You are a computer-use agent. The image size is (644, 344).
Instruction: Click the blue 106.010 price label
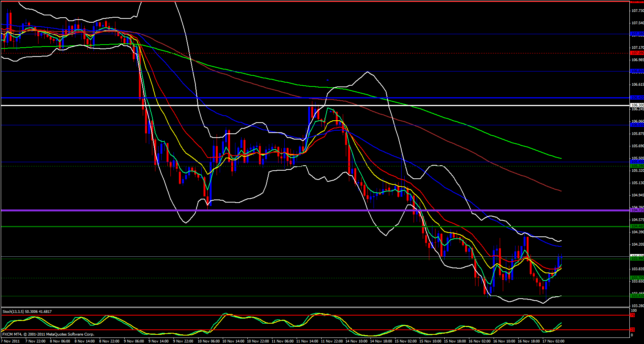pyautogui.click(x=637, y=125)
